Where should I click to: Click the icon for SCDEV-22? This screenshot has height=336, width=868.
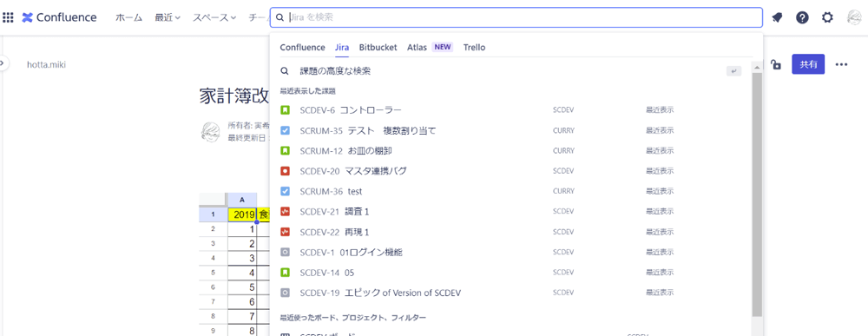(285, 232)
